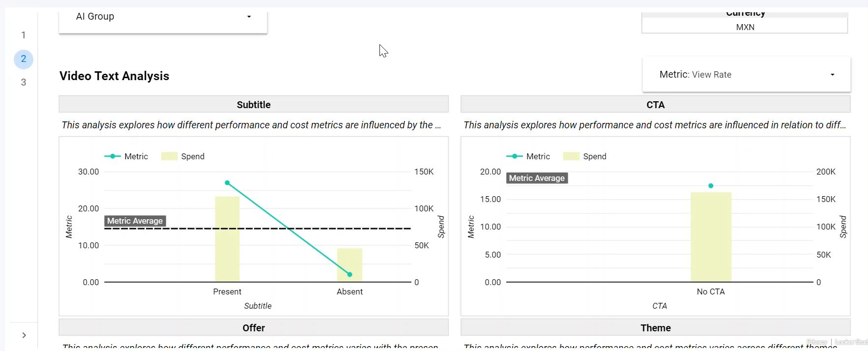The image size is (868, 351).
Task: Open the Privacy link
Action: click(x=816, y=342)
